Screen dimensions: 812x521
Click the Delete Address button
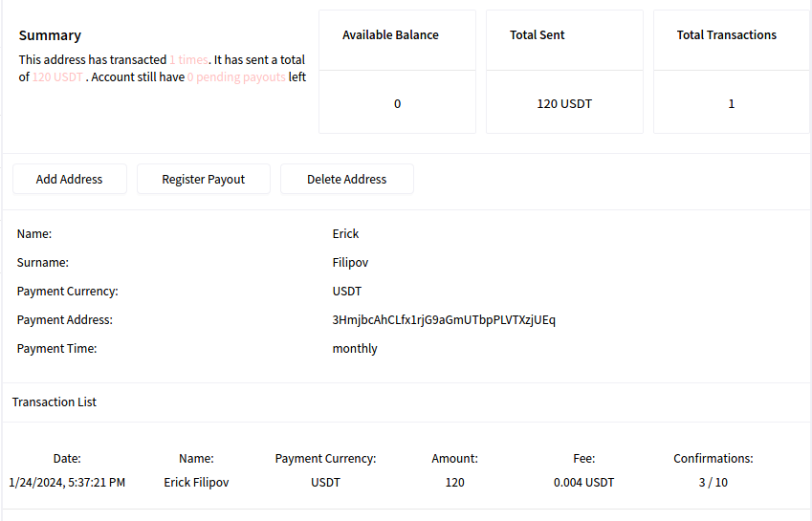click(x=346, y=179)
